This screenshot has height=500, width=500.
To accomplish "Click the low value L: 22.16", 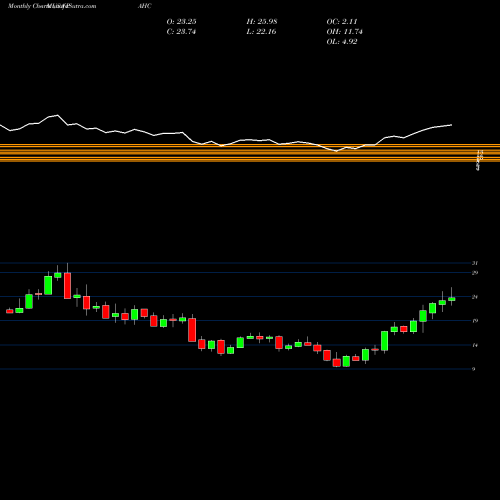I will (261, 31).
